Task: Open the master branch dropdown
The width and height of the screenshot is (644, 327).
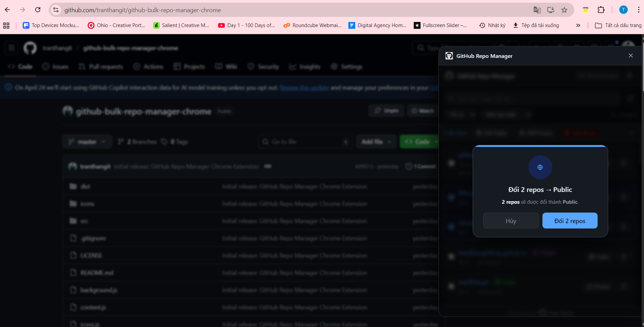Action: click(x=87, y=141)
